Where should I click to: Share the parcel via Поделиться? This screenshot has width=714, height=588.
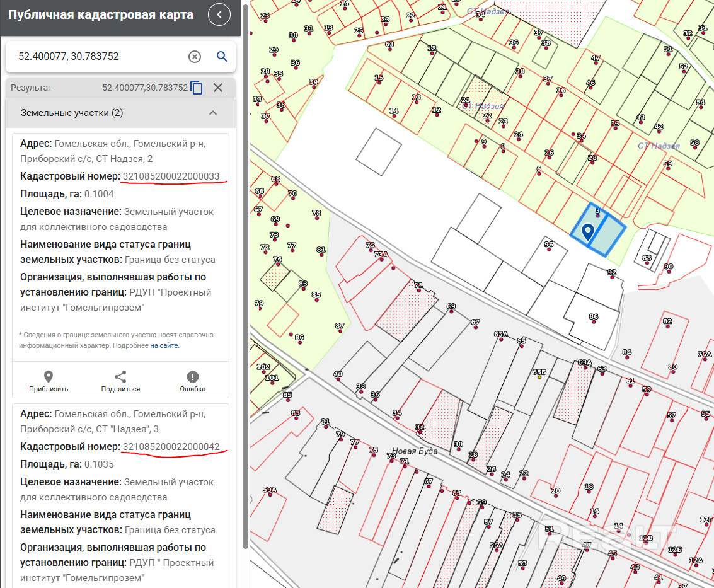(x=120, y=381)
